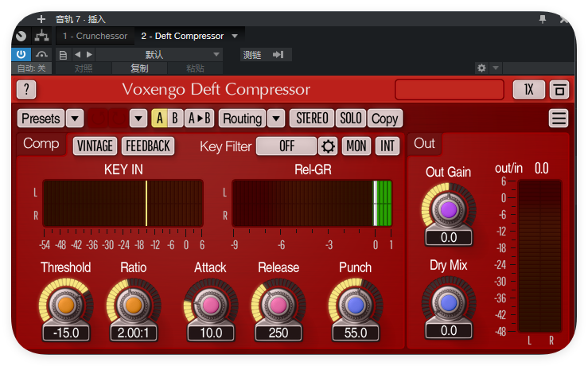Select the Out tab
This screenshot has width=588, height=366.
tap(425, 144)
